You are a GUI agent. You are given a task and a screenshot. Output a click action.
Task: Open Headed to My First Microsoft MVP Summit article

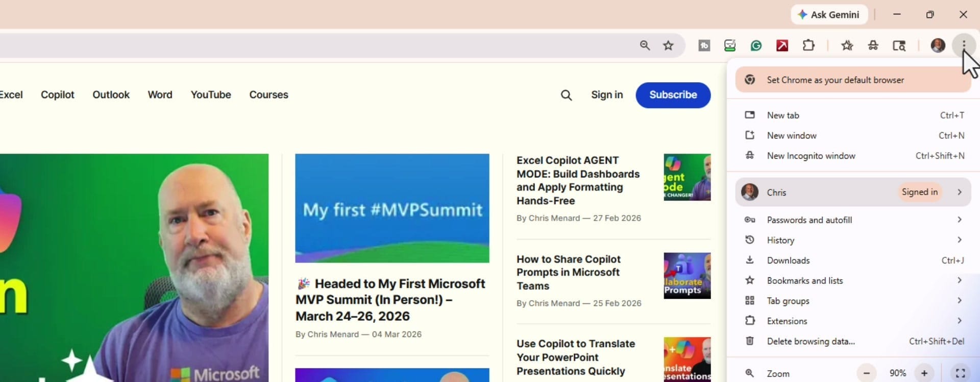[390, 300]
